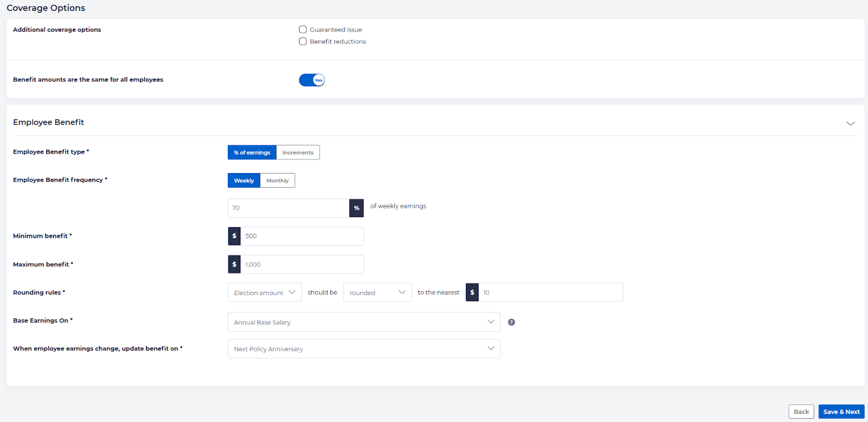Click the help icon beside Base Earnings On
Image resolution: width=868 pixels, height=422 pixels.
[511, 322]
